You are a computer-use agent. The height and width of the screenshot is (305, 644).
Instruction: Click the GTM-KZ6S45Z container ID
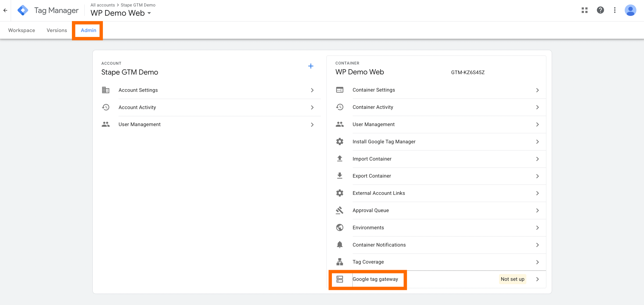[x=467, y=72]
